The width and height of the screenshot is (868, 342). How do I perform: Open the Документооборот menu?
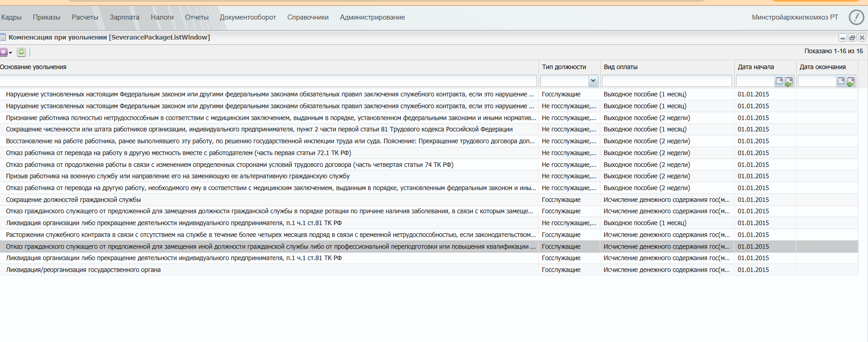[248, 17]
